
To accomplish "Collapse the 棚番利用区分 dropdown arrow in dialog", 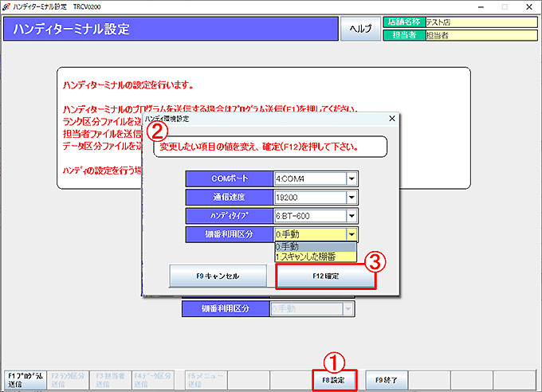I will pos(352,234).
